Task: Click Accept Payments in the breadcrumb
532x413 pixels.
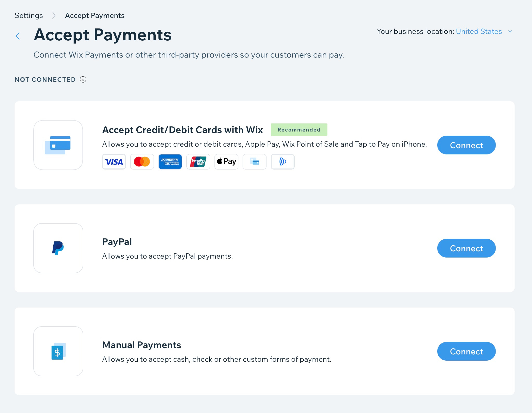Action: coord(94,15)
